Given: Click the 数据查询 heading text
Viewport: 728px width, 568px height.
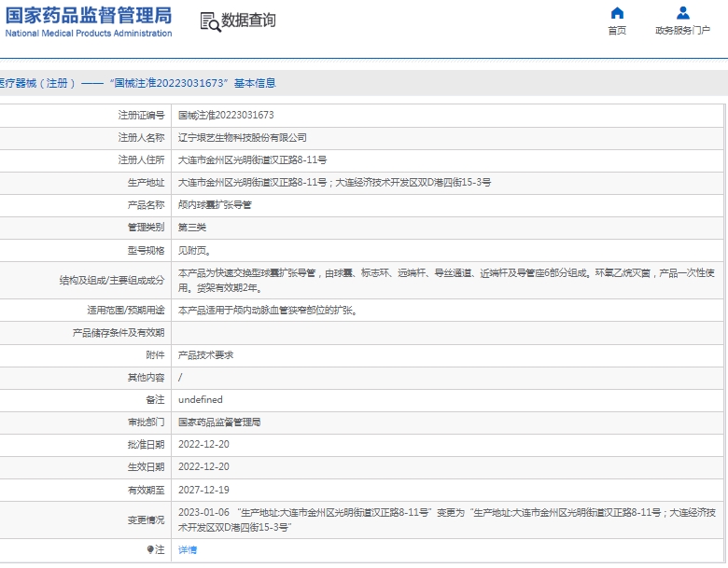Looking at the screenshot, I should 248,21.
